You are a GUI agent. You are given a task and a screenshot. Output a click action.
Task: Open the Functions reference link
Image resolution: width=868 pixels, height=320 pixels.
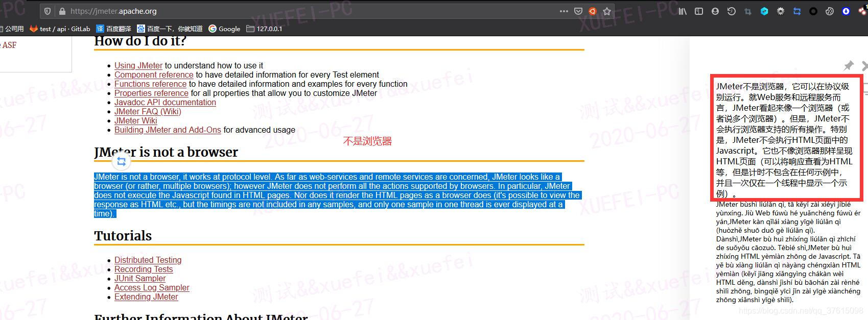150,84
